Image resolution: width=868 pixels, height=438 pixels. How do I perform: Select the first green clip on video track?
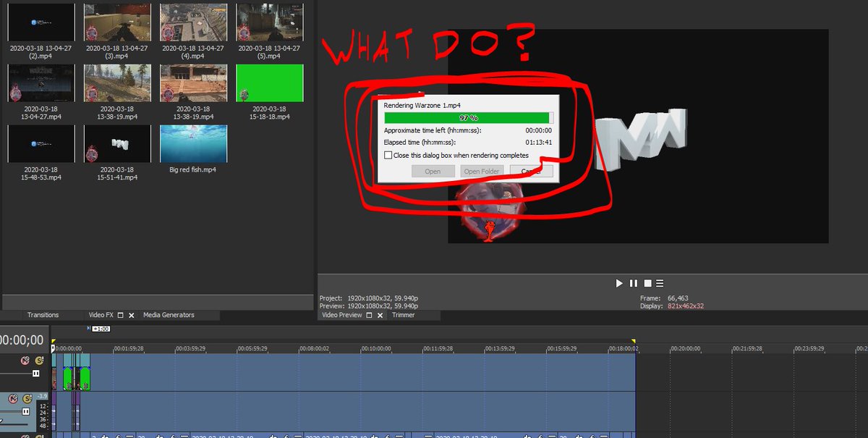[67, 378]
